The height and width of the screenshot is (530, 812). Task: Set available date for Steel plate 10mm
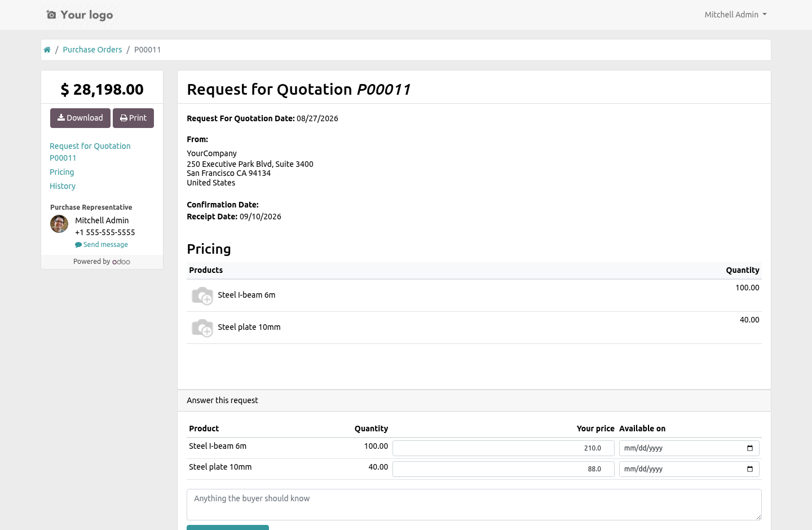point(689,469)
